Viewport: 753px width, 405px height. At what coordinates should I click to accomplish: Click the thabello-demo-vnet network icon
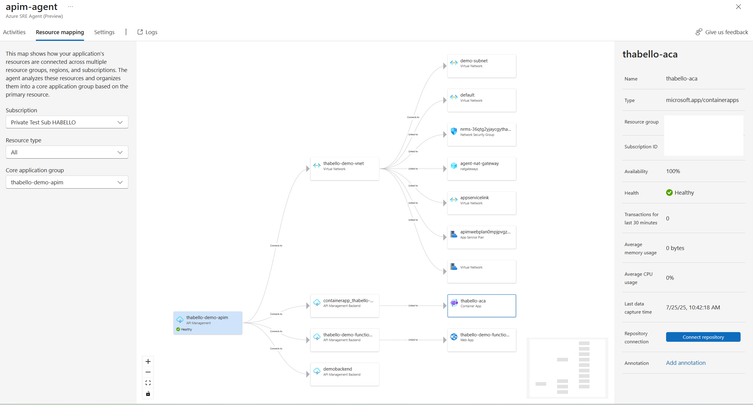coord(317,165)
